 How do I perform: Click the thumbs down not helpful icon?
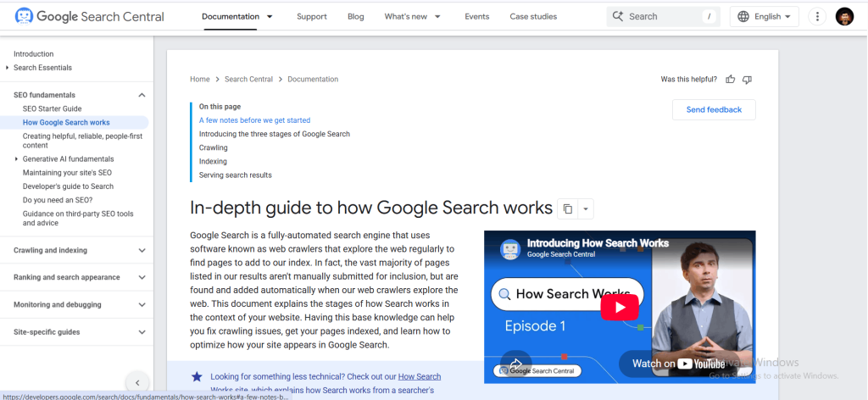pyautogui.click(x=747, y=80)
